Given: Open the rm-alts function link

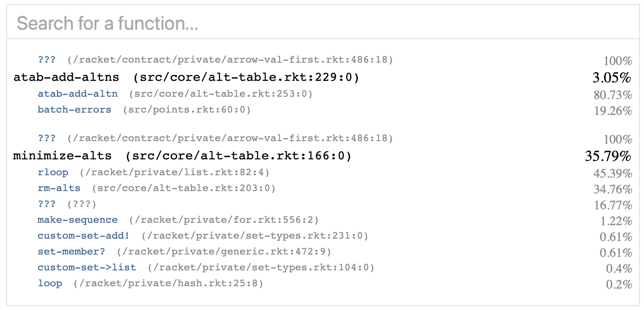Looking at the screenshot, I should pyautogui.click(x=59, y=188).
